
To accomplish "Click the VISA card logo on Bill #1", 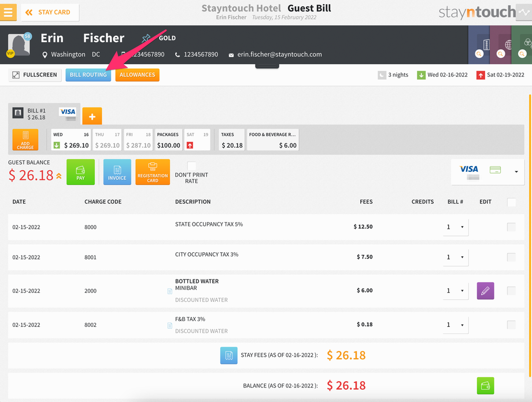I will click(68, 112).
